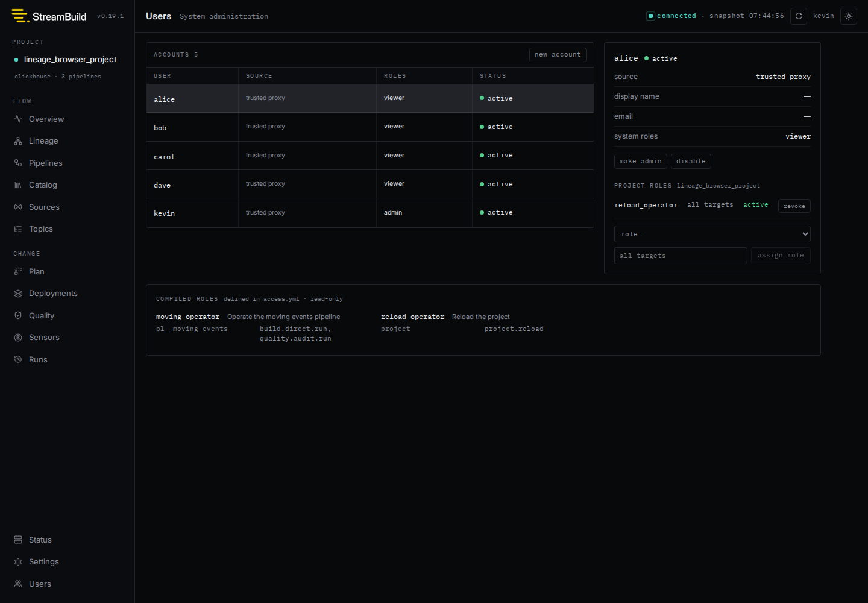Click active status in dave's row
This screenshot has height=603, width=868.
pyautogui.click(x=496, y=184)
